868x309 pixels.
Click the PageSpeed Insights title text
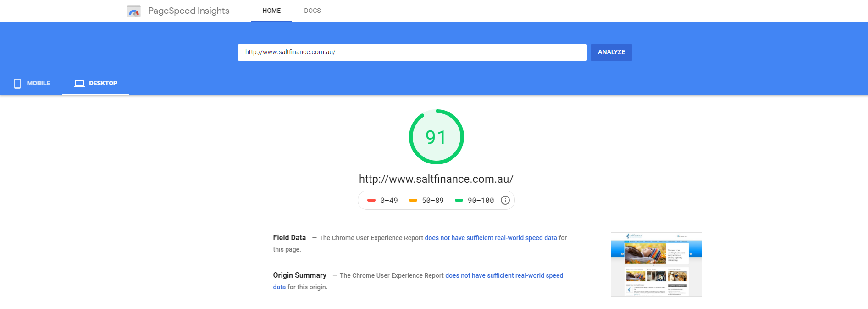188,11
